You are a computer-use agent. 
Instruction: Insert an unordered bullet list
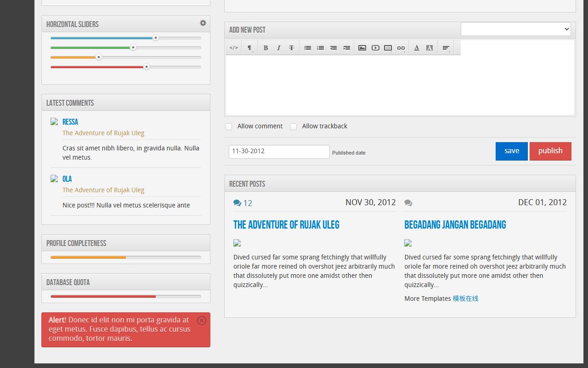point(308,48)
